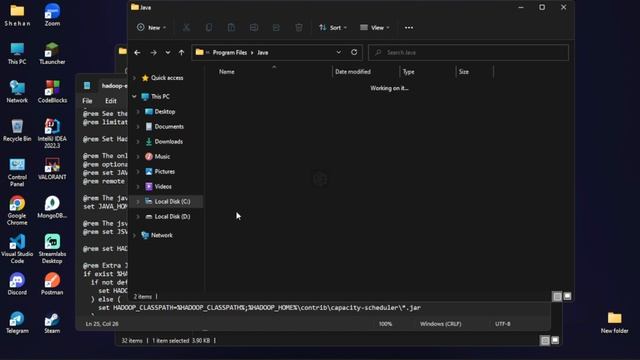Switch Java window to large icons view
This screenshot has height=360, width=640.
coord(567,296)
